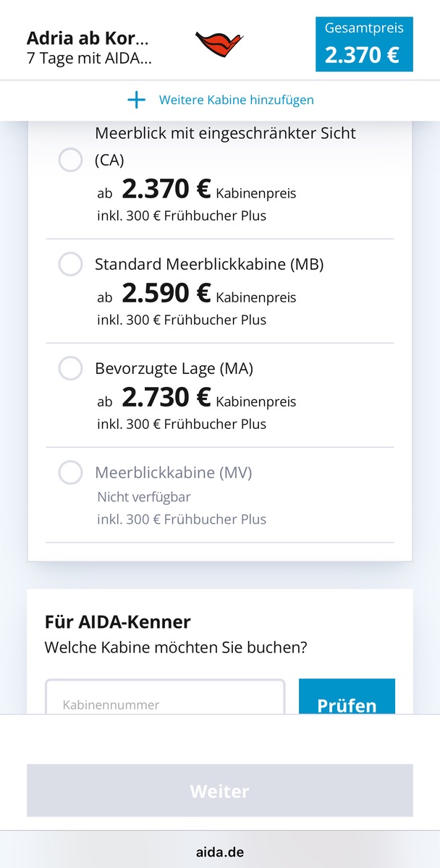Select the Meerblick mit eingeschränkter Sicht (CA) radio

tap(70, 160)
